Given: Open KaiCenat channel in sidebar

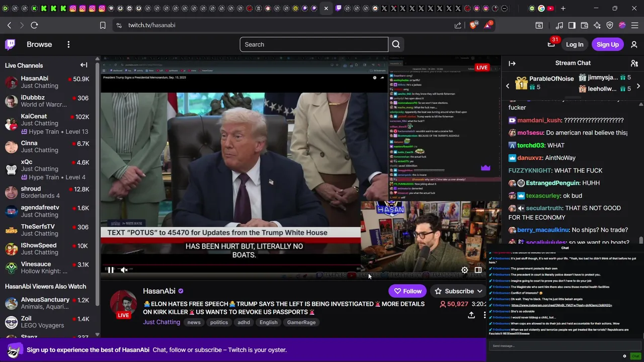Looking at the screenshot, I should (x=48, y=124).
